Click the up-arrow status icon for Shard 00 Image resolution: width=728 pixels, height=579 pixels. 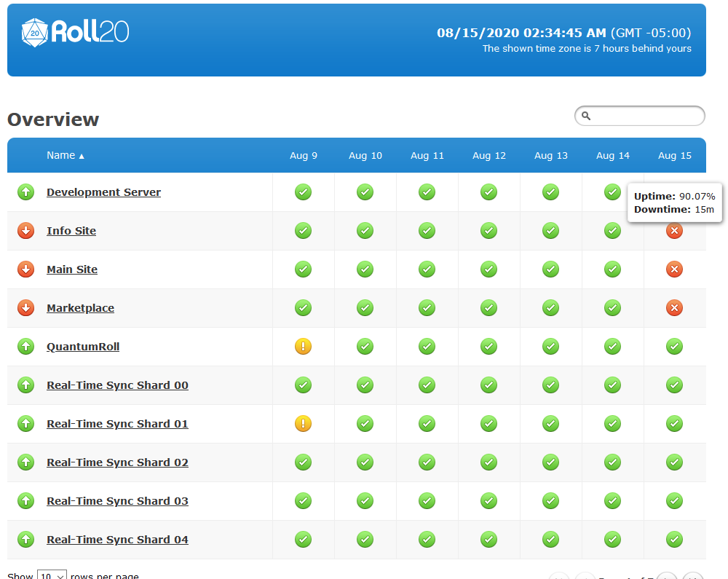coord(26,385)
